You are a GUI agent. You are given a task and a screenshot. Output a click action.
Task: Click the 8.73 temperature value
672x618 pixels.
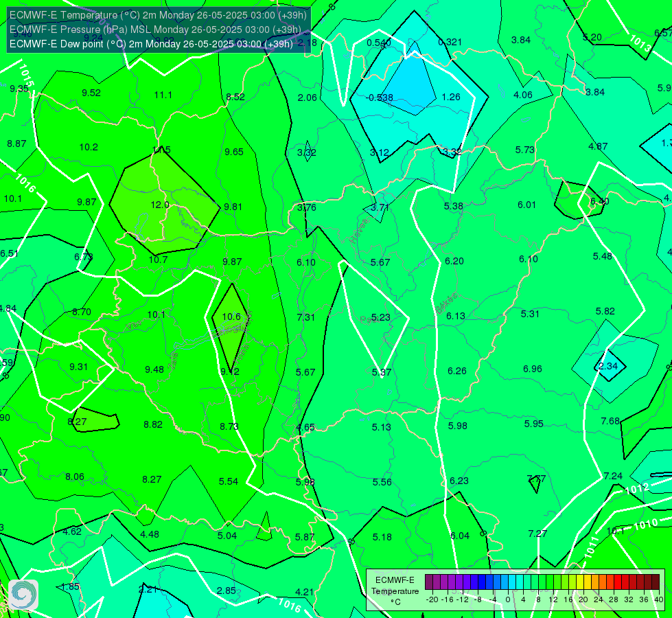(x=229, y=426)
